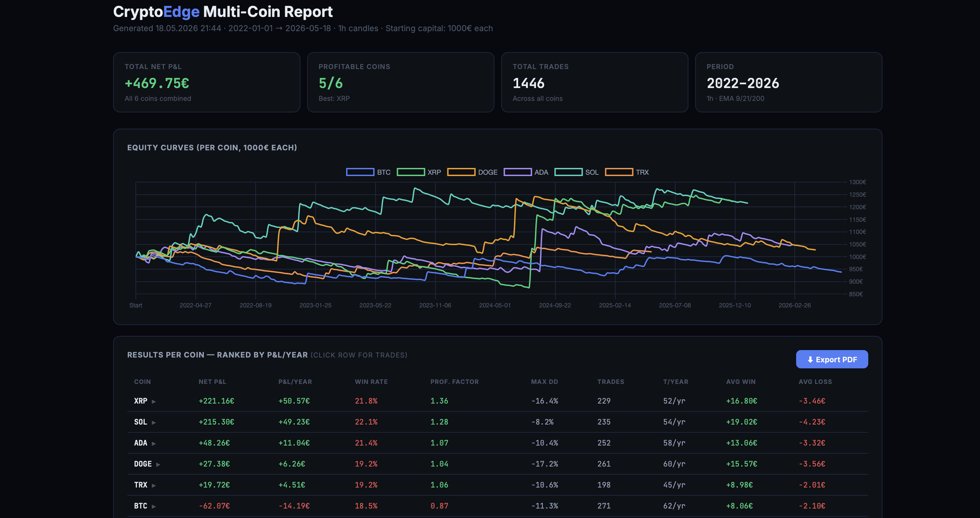Click the CryptoEdge Multi-Coin Report title

(x=222, y=12)
